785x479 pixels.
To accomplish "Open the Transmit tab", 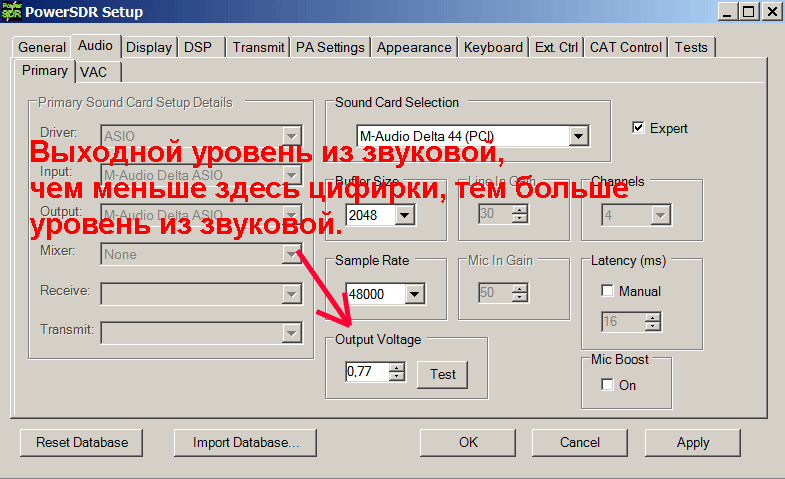I will pyautogui.click(x=258, y=47).
